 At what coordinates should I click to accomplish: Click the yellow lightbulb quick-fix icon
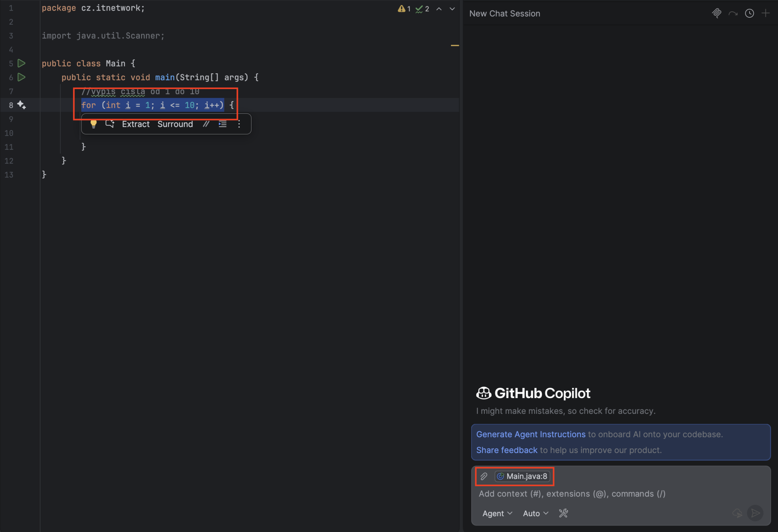(x=93, y=124)
